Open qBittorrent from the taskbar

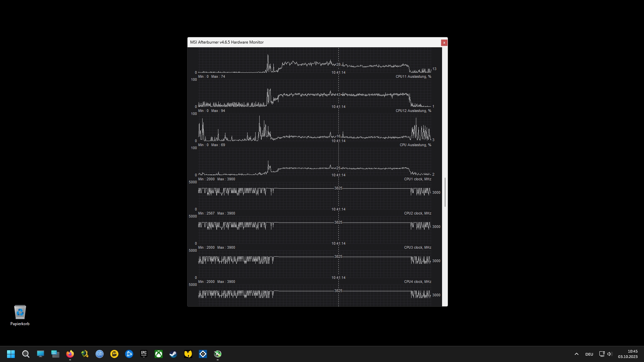[x=100, y=354]
